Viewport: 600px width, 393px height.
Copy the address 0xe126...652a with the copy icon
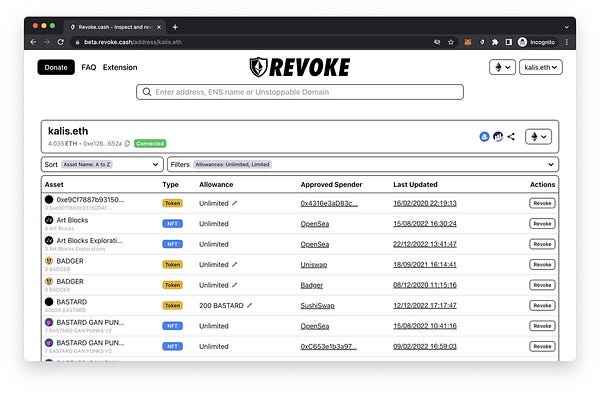(x=127, y=144)
